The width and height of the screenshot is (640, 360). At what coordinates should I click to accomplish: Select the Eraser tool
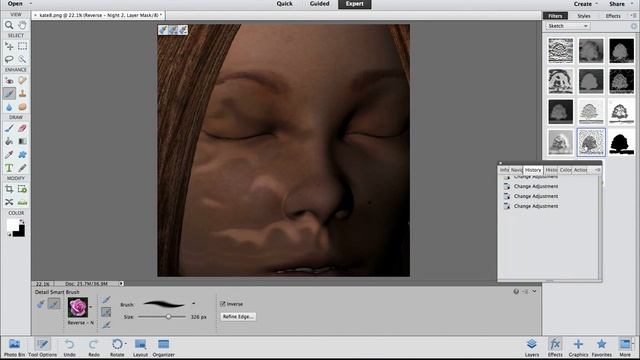[x=22, y=128]
